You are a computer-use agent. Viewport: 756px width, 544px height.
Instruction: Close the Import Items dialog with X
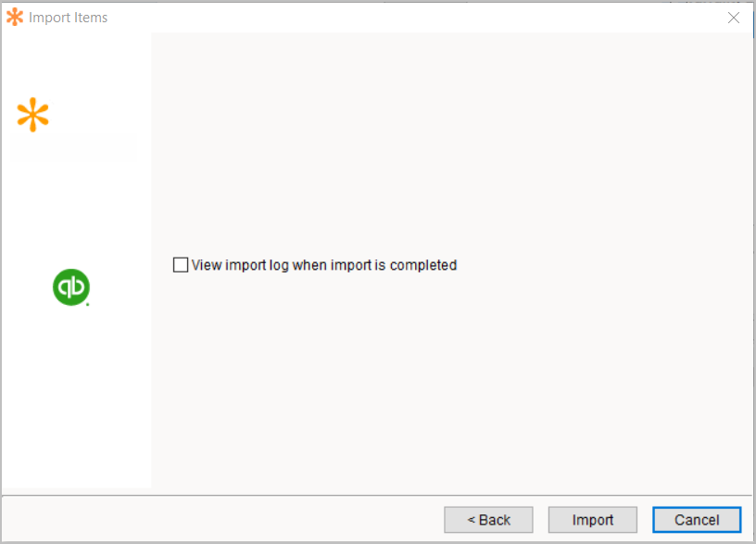[x=734, y=18]
